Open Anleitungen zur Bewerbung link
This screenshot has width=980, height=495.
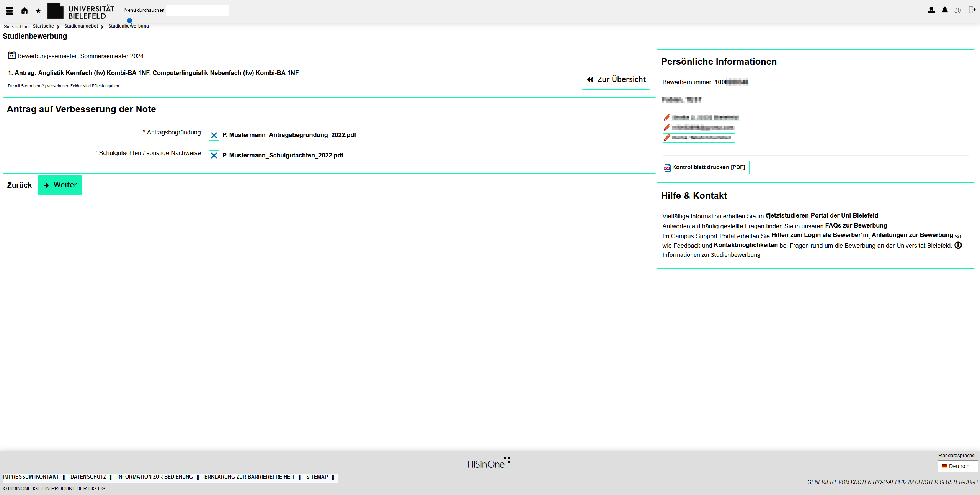pyautogui.click(x=912, y=235)
